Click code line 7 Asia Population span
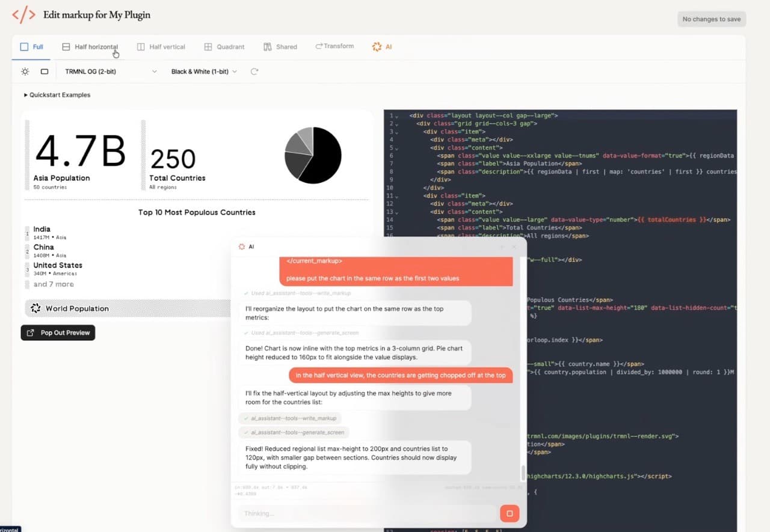Viewport: 770px width, 532px height. (x=510, y=164)
